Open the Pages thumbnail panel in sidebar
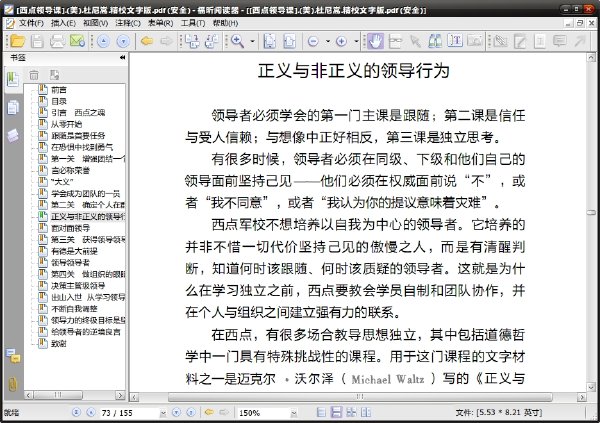The height and width of the screenshot is (423, 600). (x=12, y=108)
